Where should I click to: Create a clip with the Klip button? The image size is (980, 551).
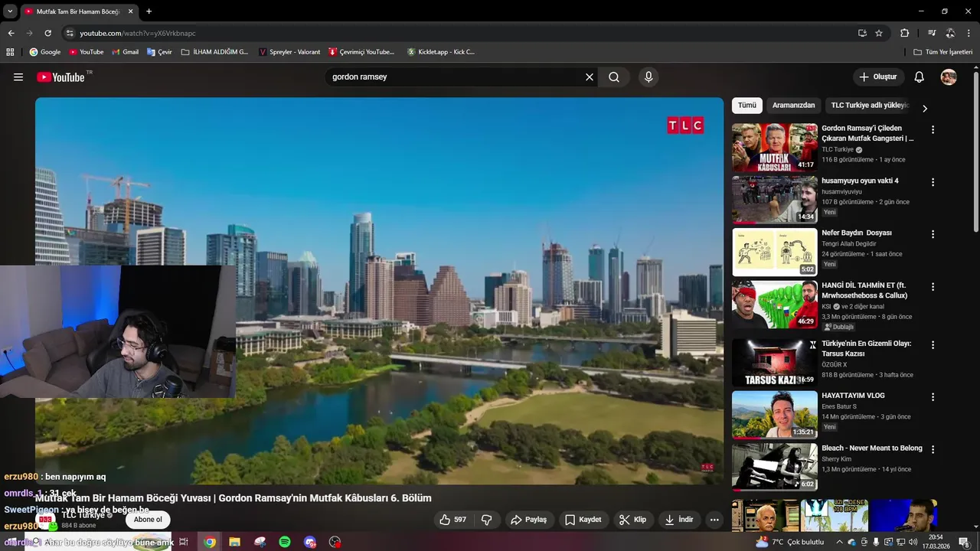[633, 520]
